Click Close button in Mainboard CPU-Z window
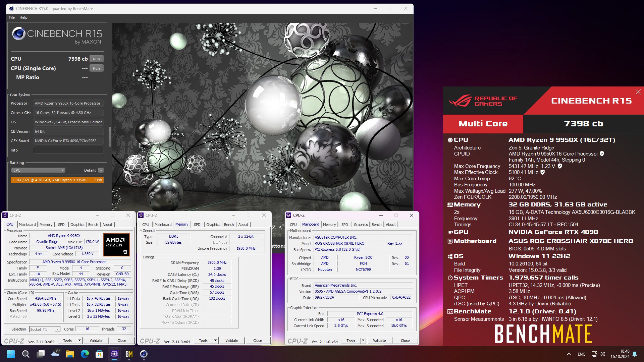Screen dimensions: 644x362 tap(405, 341)
